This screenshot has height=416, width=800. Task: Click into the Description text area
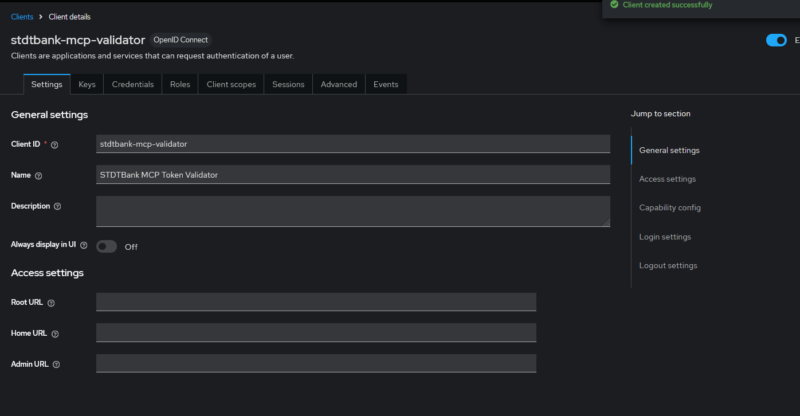353,211
